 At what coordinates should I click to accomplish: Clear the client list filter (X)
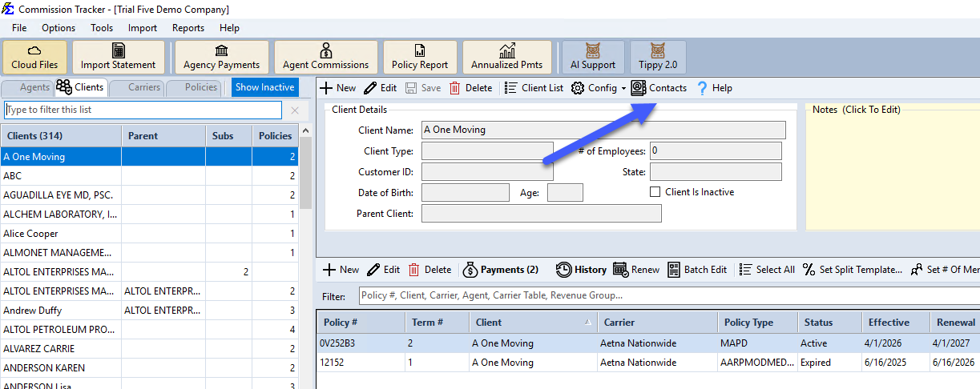pos(295,110)
